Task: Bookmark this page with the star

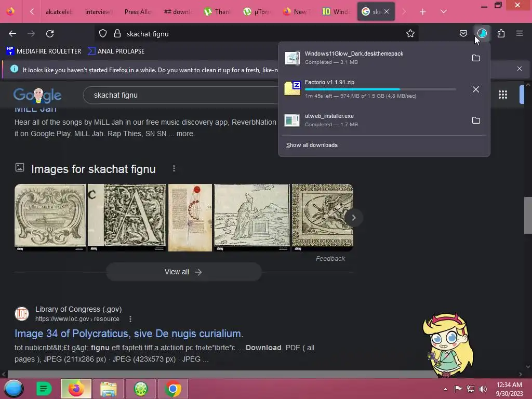Action: point(410,34)
